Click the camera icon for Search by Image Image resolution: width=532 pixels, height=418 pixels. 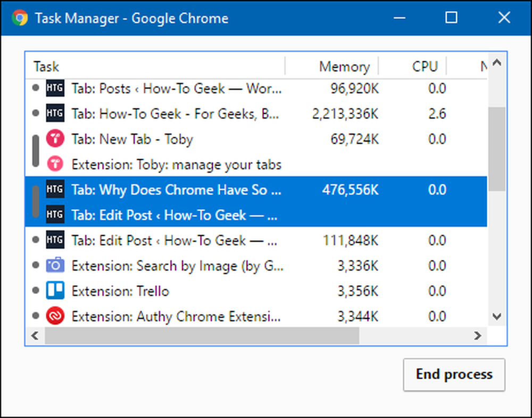coord(55,265)
